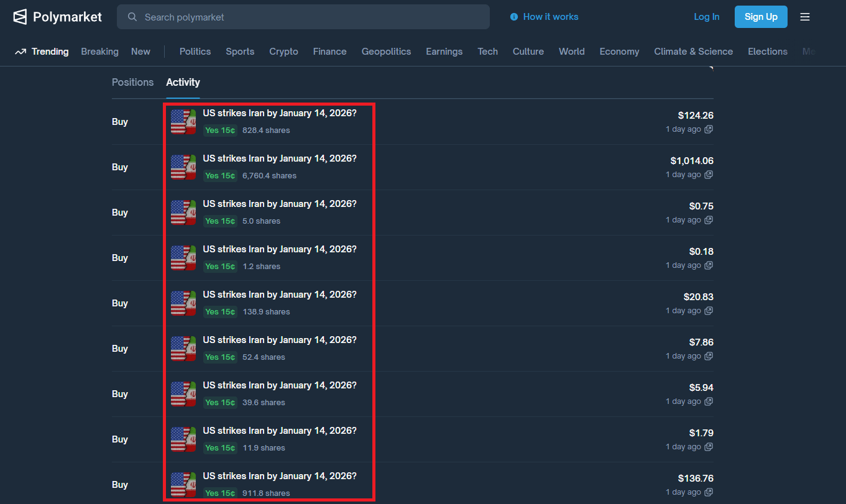Open market title of the 138.9 shares trade

point(280,295)
